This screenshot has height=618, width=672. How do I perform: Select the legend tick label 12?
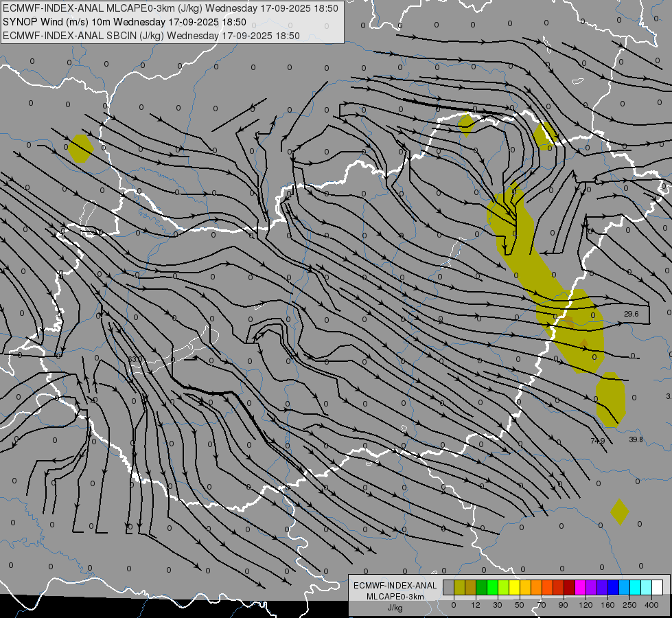(475, 605)
